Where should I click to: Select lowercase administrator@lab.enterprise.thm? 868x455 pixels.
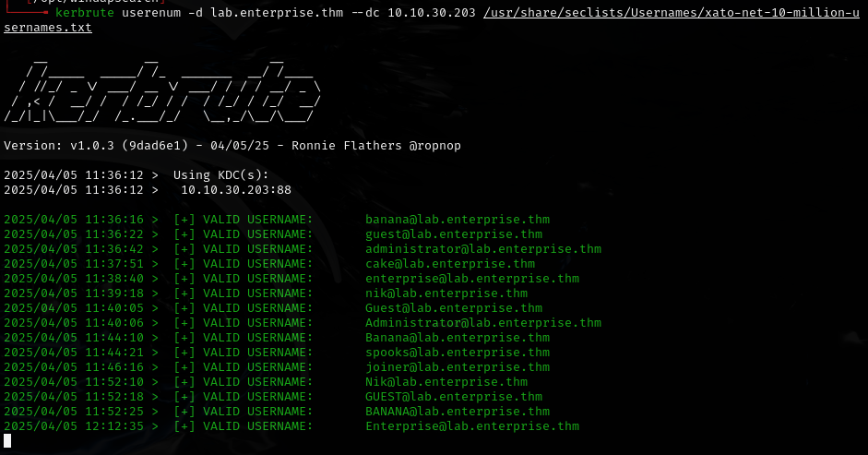pos(483,249)
